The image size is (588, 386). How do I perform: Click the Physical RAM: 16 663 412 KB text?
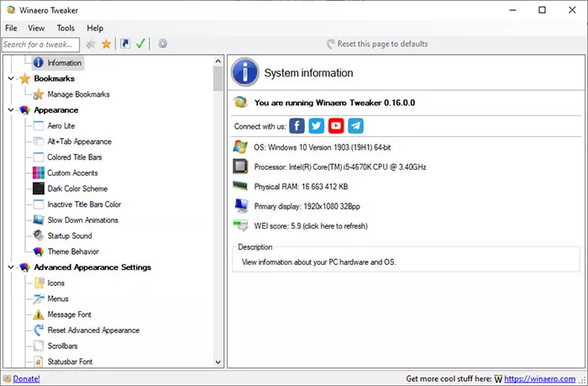(301, 187)
